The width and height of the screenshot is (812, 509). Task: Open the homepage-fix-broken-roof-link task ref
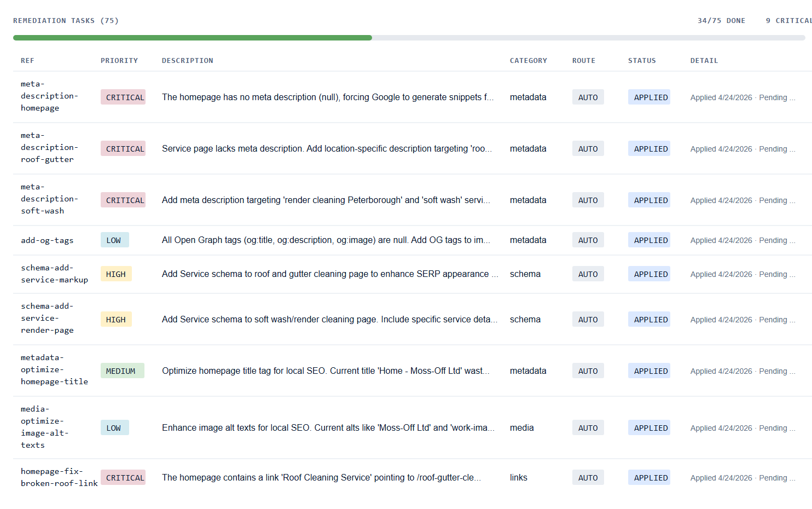[59, 477]
